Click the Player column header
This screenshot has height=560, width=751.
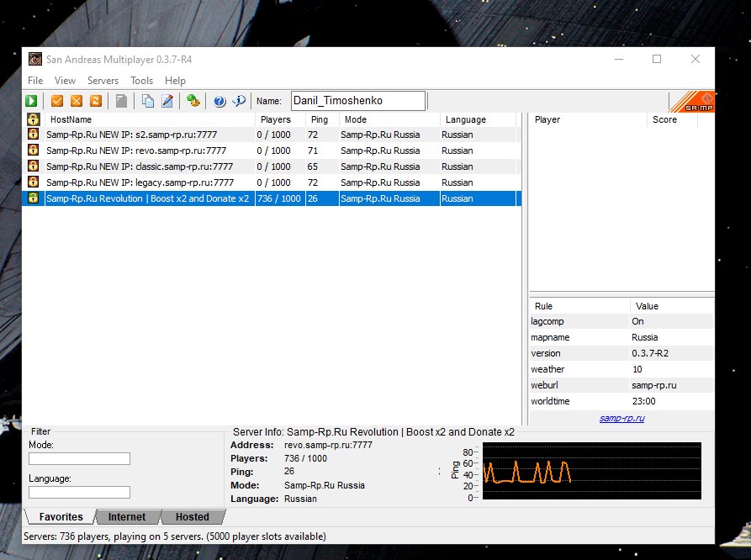(588, 119)
